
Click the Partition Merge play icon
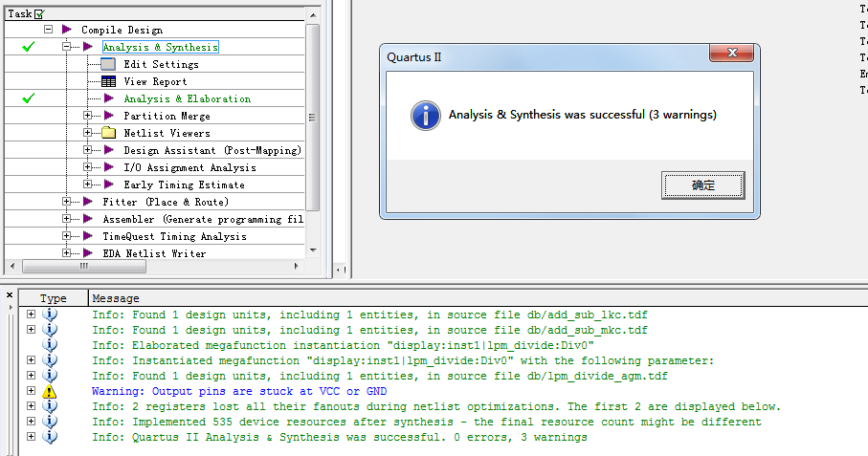pyautogui.click(x=109, y=116)
